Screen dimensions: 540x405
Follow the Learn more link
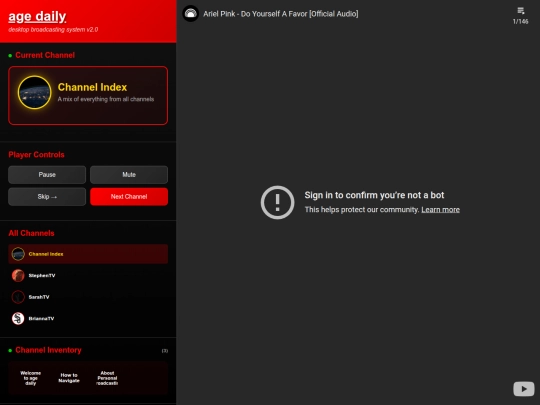(x=440, y=210)
